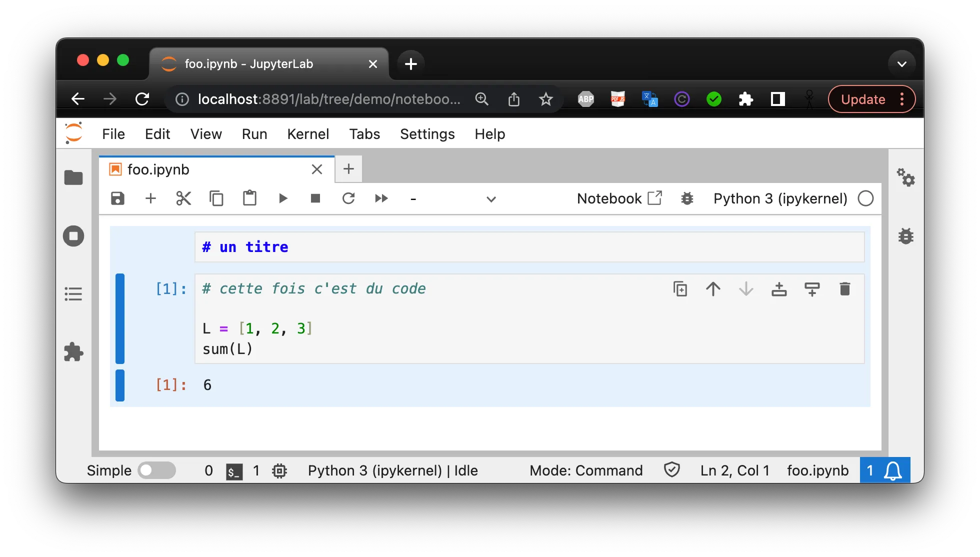Enable the debugger bug icon in toolbar

click(x=687, y=198)
